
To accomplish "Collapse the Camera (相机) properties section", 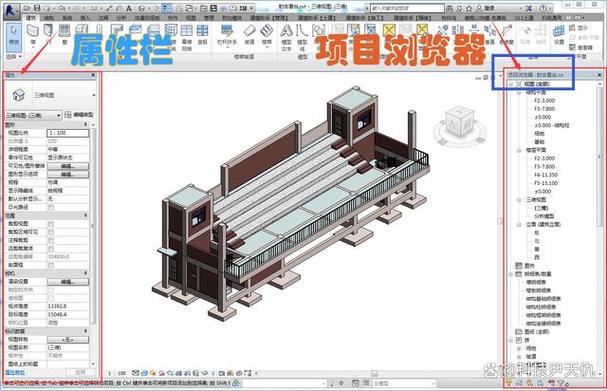I will pyautogui.click(x=86, y=273).
